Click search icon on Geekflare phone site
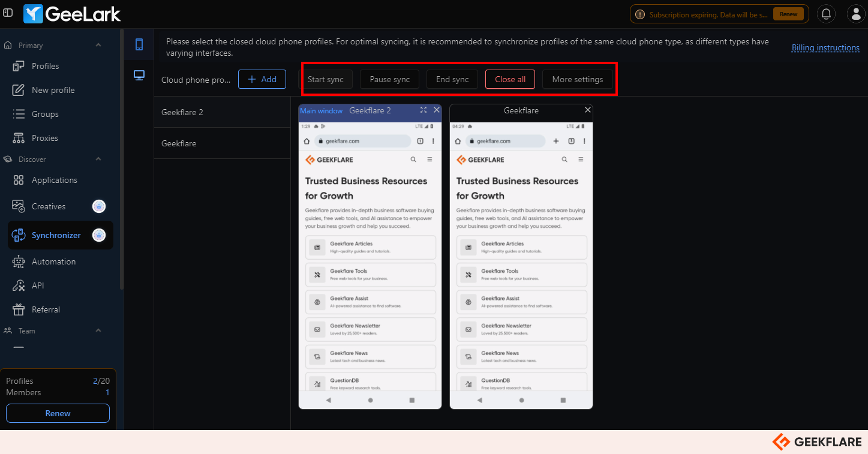Screen dimensions: 868x454 click(564, 160)
